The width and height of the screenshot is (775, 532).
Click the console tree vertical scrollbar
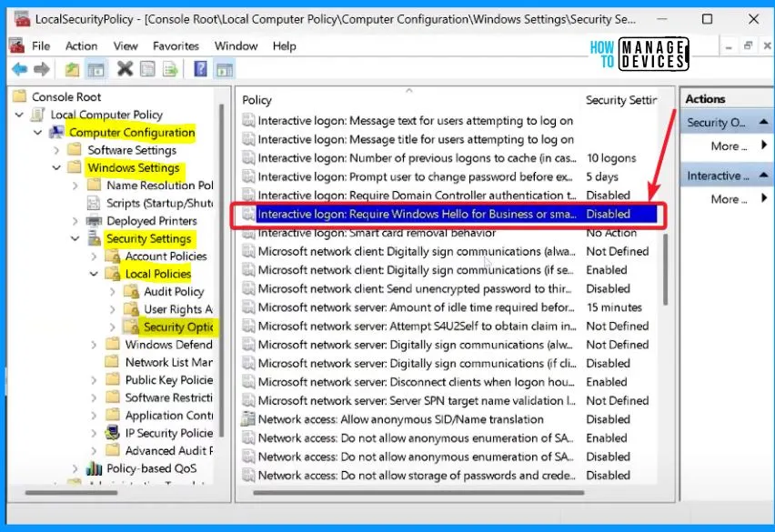pos(221,270)
